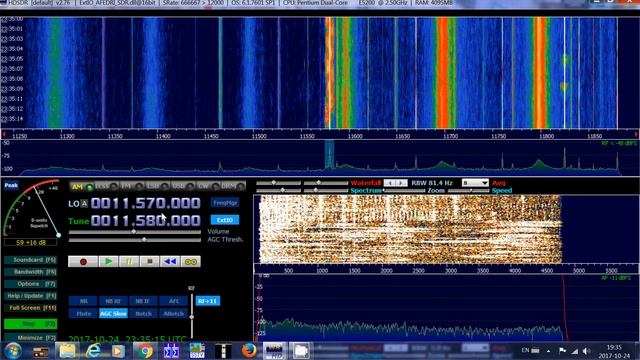Open Soundcard [F5] settings
The width and height of the screenshot is (640, 360).
(31, 260)
